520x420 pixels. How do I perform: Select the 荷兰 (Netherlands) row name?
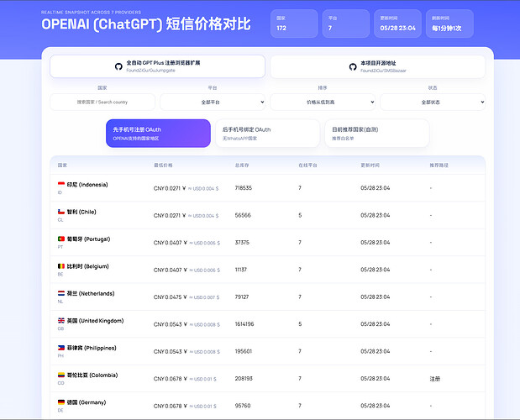coord(91,293)
